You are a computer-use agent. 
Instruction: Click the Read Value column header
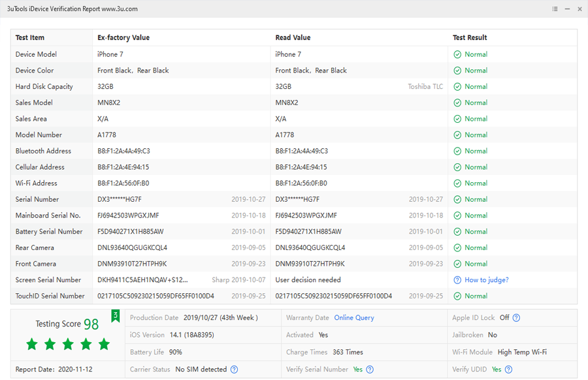tap(293, 37)
